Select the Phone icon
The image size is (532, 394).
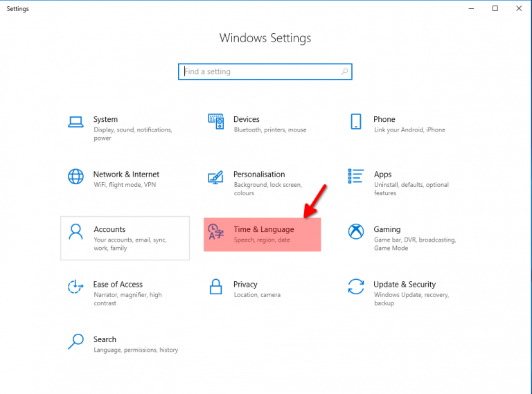tap(356, 121)
